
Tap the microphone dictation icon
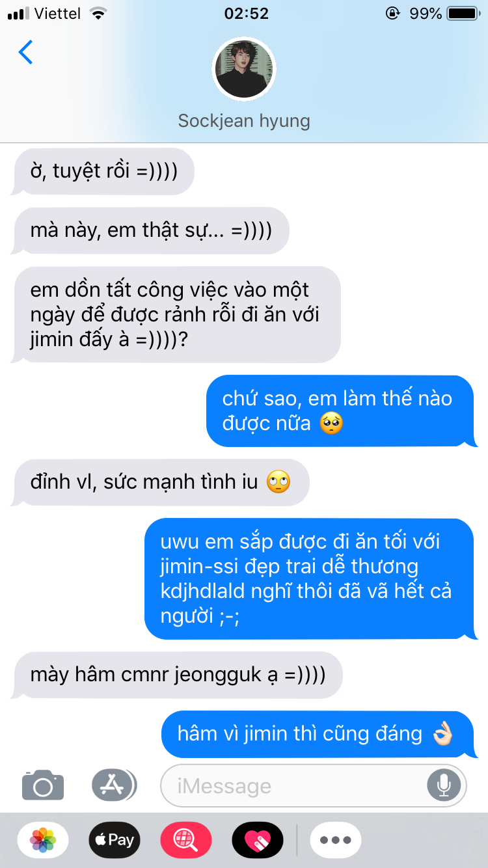click(x=444, y=785)
